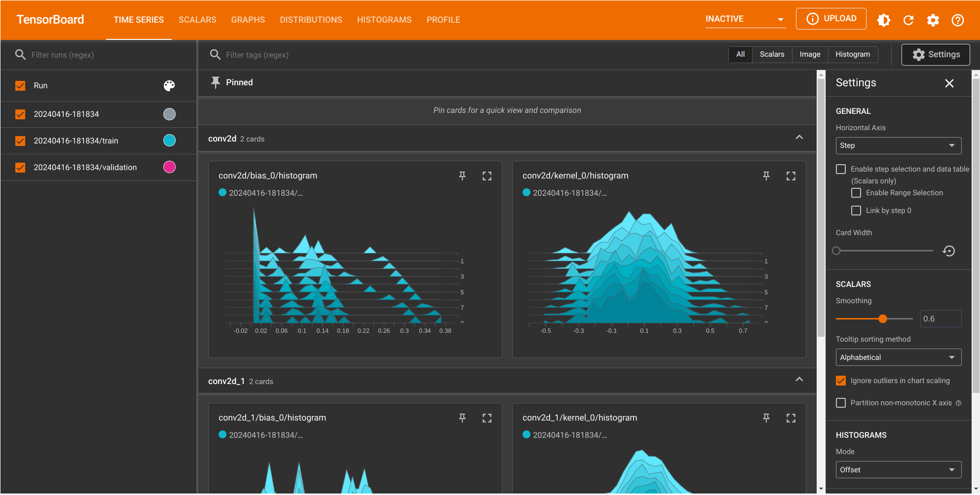Toggle the Run select-all checkbox
Image resolution: width=980 pixels, height=495 pixels.
click(20, 86)
